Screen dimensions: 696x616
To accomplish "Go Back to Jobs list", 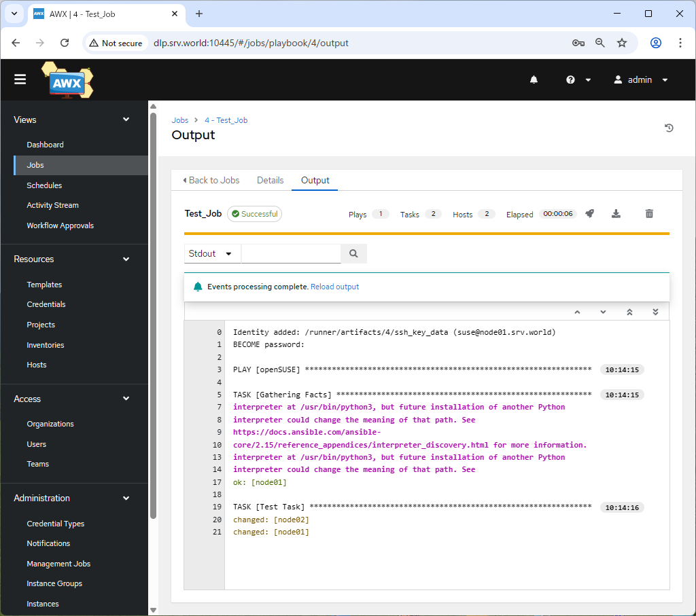I will pos(211,181).
